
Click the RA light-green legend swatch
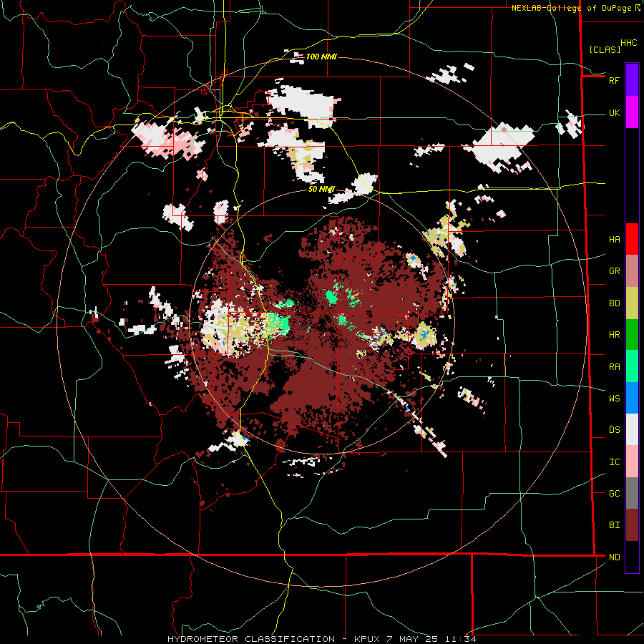point(632,366)
